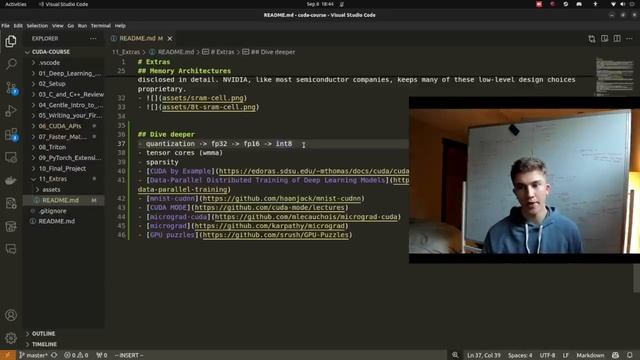
Task: Go to line via Ln 37, Col 39
Action: tap(484, 355)
